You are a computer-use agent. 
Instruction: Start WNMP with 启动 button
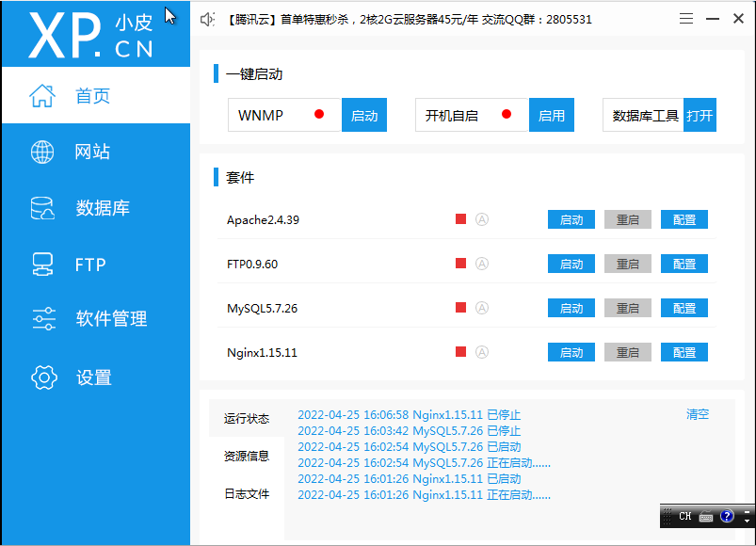point(364,115)
